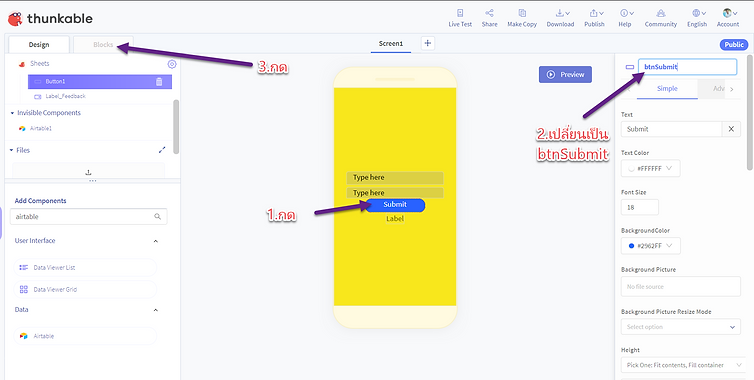Collapse the Files section
This screenshot has width=754, height=380.
pyautogui.click(x=12, y=151)
